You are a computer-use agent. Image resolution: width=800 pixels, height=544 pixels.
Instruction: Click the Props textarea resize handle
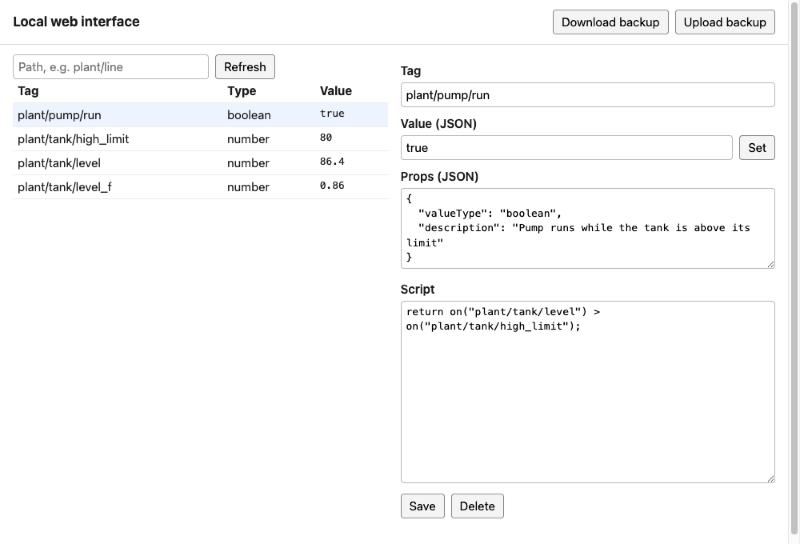click(x=770, y=264)
